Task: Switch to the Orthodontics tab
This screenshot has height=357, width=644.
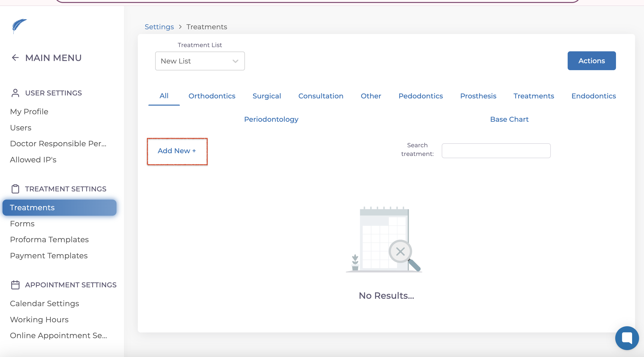Action: (x=212, y=96)
